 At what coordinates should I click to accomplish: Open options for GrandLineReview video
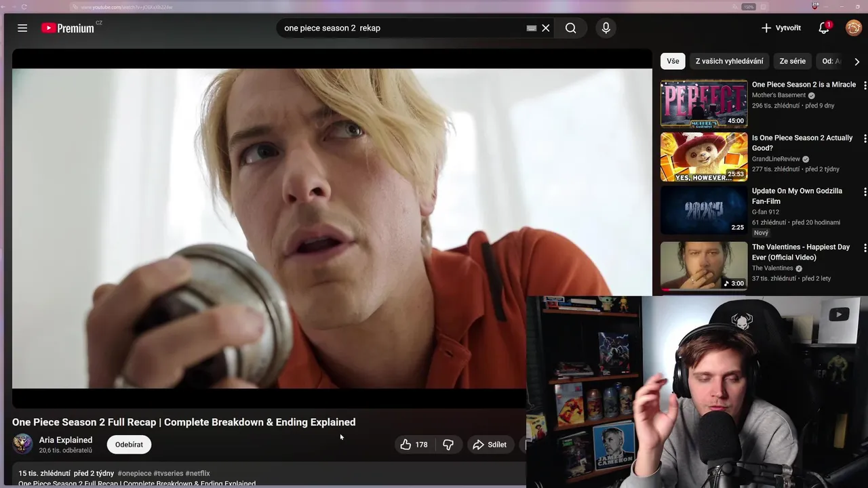[865, 138]
